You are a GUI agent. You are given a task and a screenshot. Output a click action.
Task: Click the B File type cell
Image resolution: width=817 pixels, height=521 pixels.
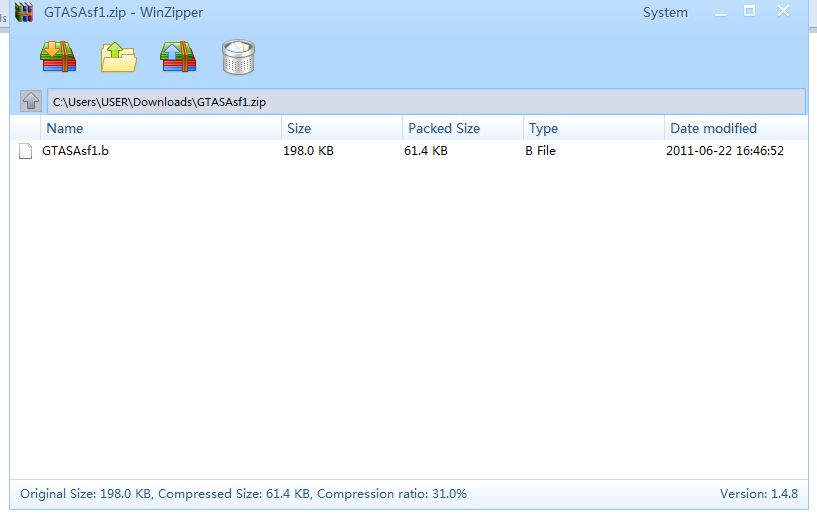[540, 151]
